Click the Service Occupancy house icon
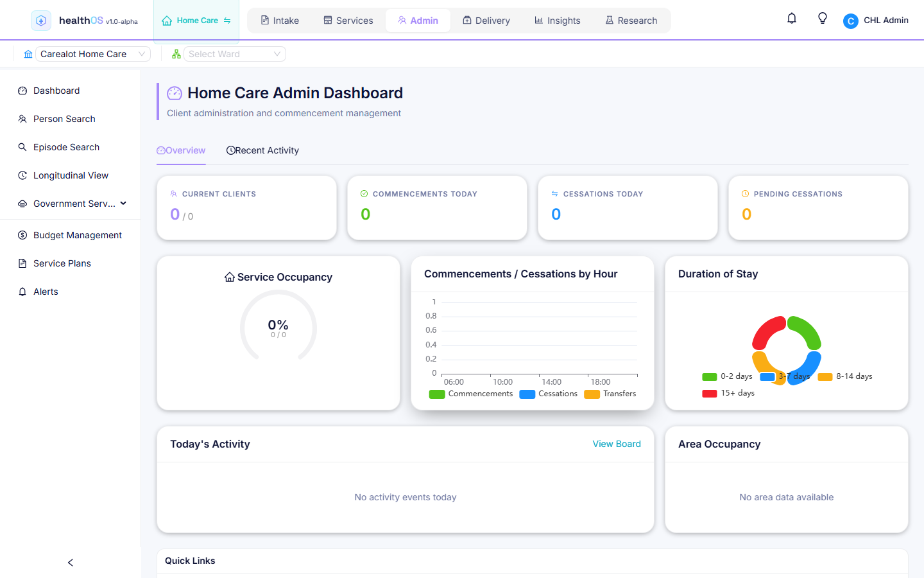This screenshot has width=924, height=578. pyautogui.click(x=230, y=277)
